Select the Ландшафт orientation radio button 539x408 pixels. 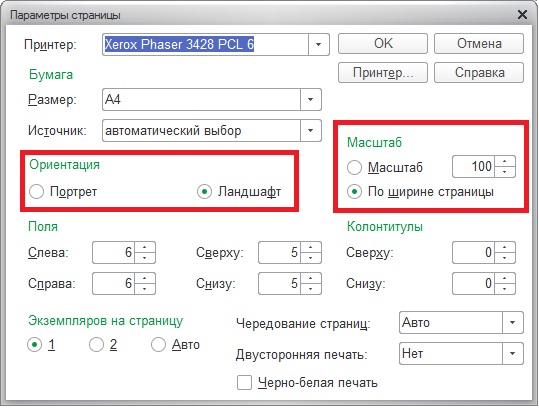point(204,191)
